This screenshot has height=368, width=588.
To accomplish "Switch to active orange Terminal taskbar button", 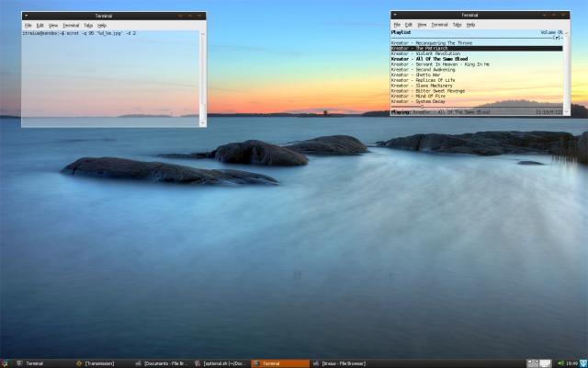I will click(280, 363).
